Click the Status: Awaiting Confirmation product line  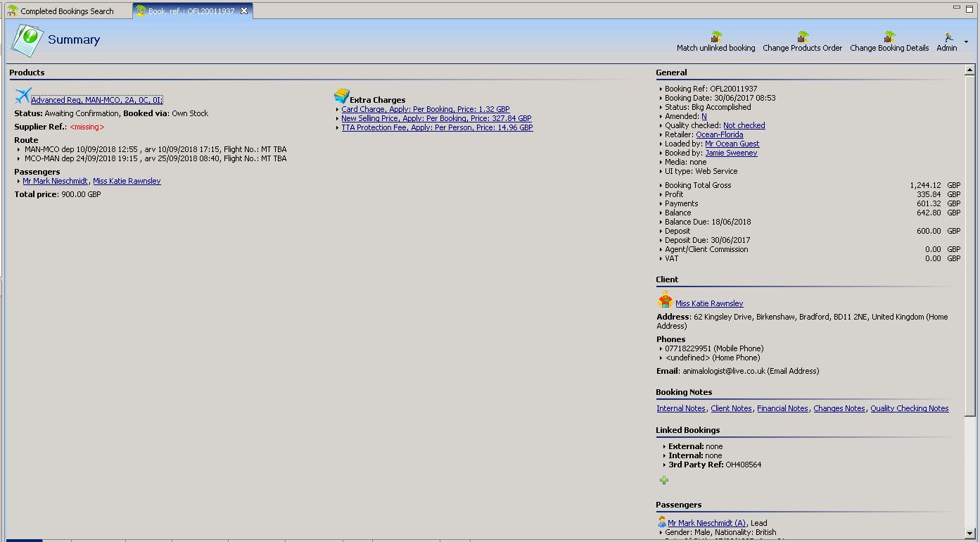(x=111, y=114)
